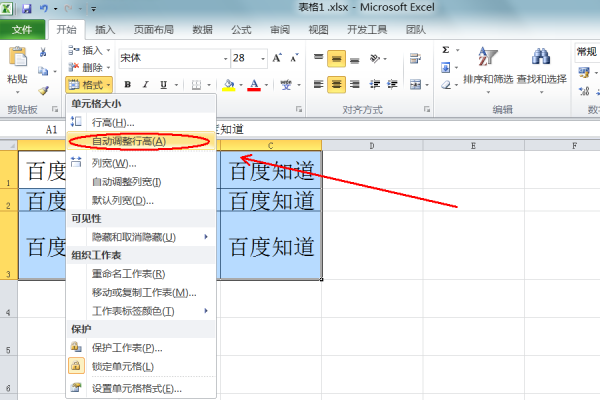Image resolution: width=600 pixels, height=400 pixels.
Task: Click the cell borders icon
Action: [x=196, y=85]
